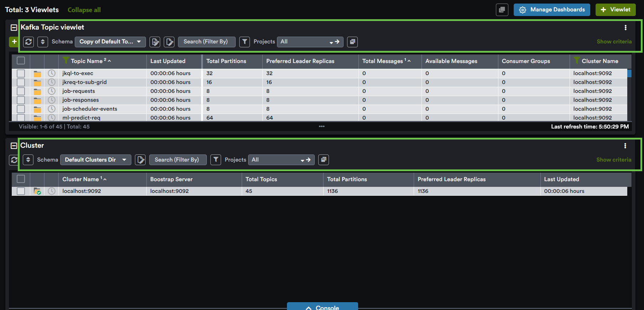Viewport: 644px width, 310px height.
Task: Click the copy windows icon in Cluster toolbar
Action: [324, 160]
